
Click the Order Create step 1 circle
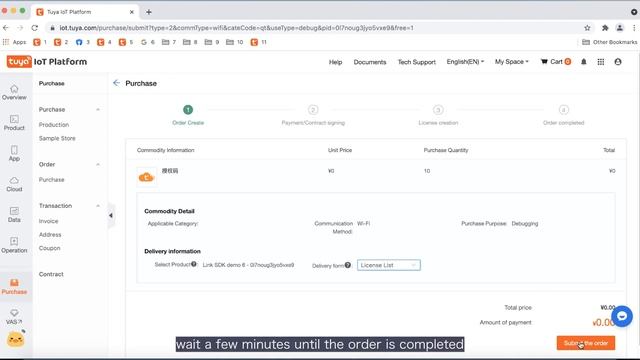pos(188,109)
